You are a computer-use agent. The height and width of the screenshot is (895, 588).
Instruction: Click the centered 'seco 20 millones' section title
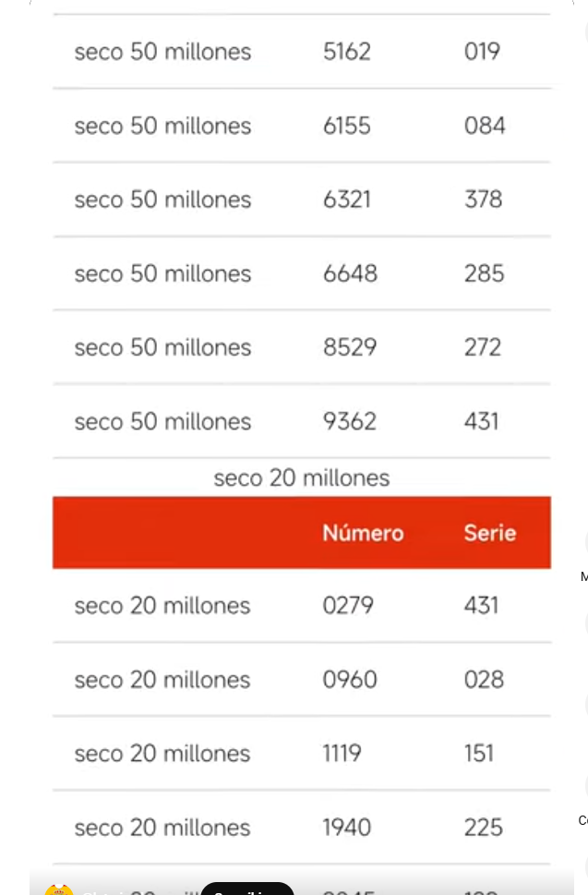tap(302, 478)
